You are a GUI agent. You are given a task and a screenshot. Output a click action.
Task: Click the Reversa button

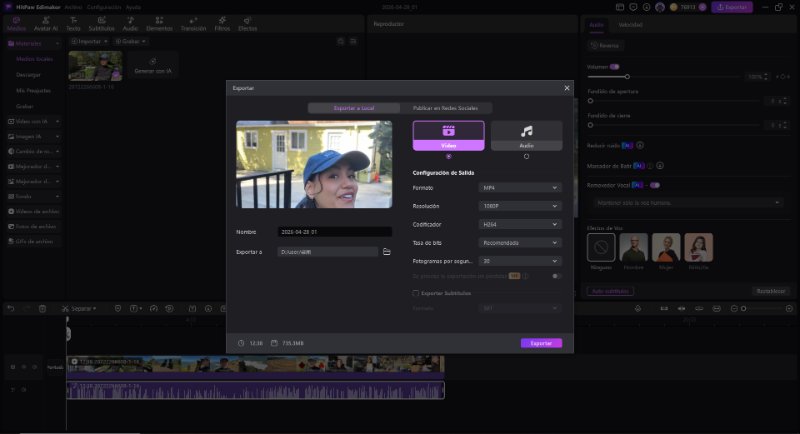605,45
